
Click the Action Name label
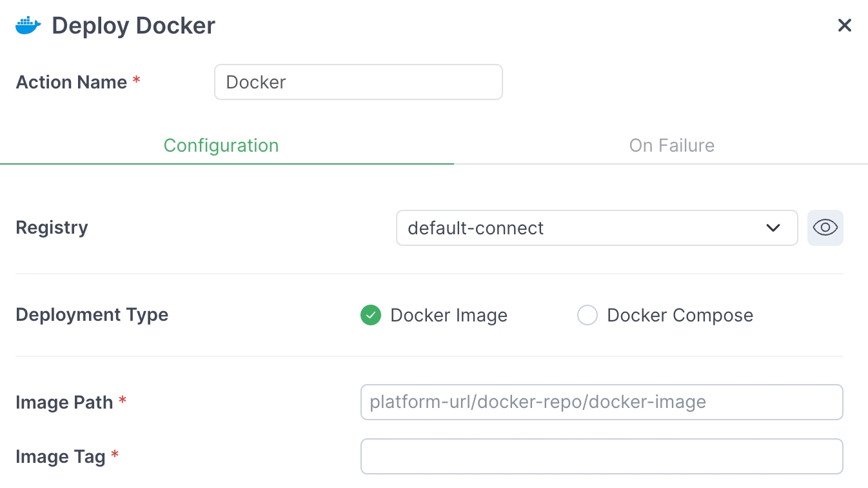point(72,83)
